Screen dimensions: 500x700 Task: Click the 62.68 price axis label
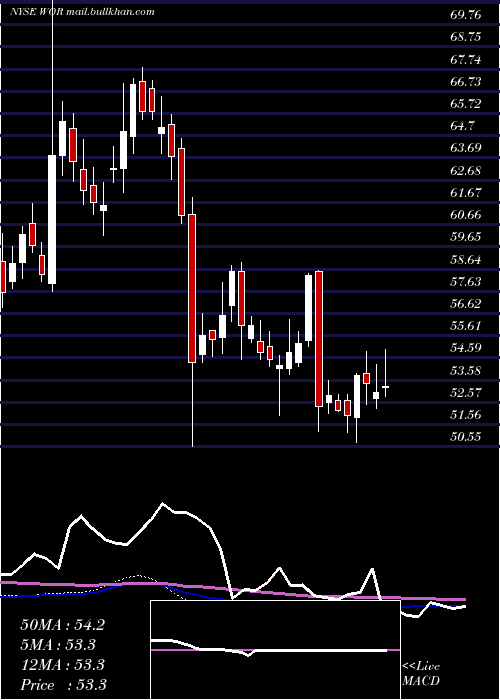[x=466, y=171]
